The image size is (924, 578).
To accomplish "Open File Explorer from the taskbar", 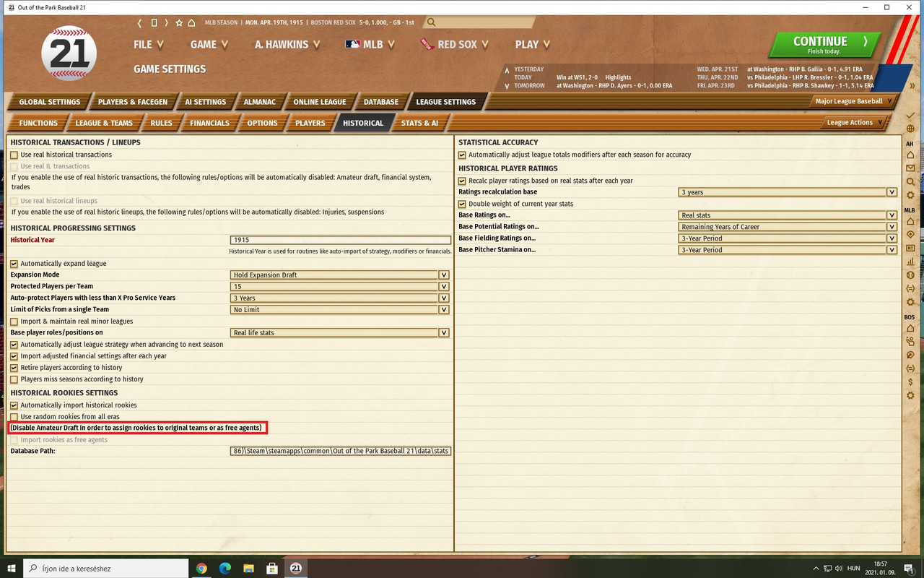I will (248, 569).
